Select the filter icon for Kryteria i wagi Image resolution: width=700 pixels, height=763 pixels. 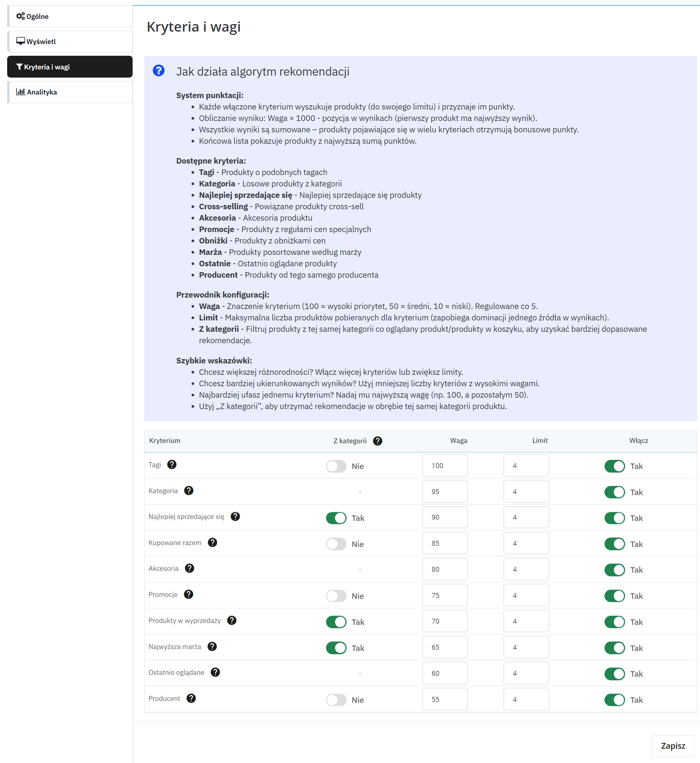[x=19, y=67]
